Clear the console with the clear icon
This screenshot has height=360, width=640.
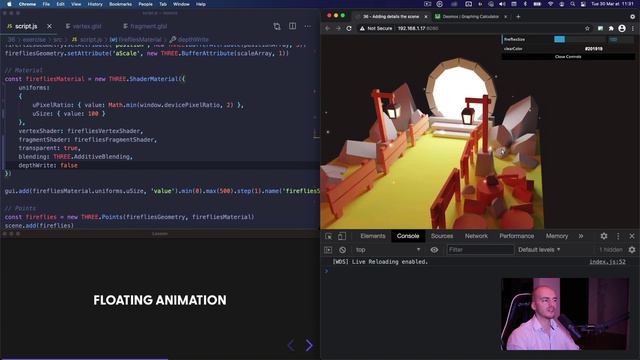342,249
